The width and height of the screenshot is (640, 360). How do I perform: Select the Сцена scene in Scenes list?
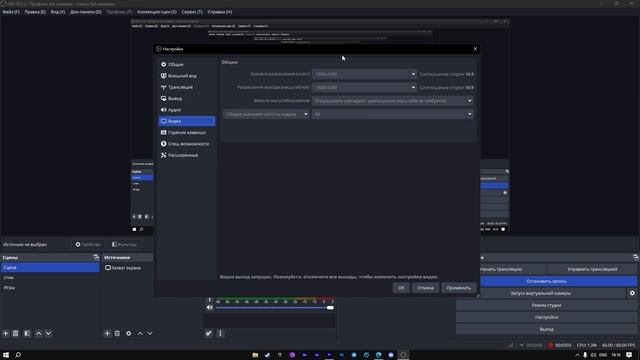pyautogui.click(x=50, y=268)
